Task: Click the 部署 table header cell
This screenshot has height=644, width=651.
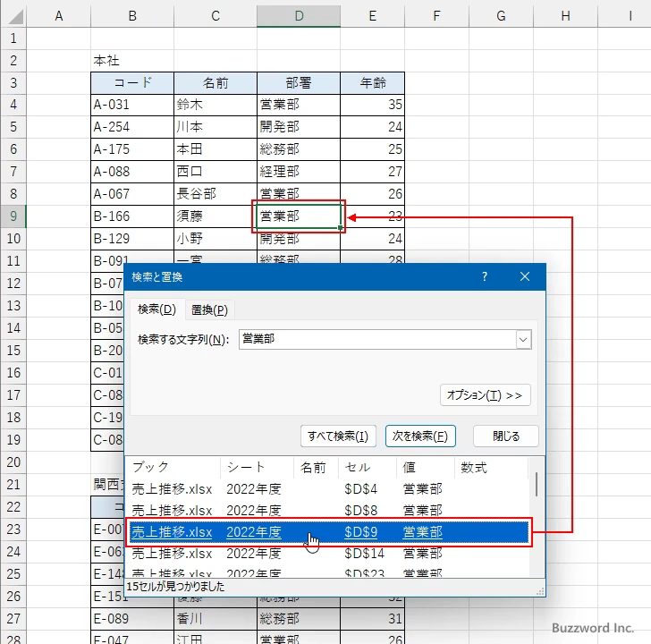Action: pyautogui.click(x=299, y=82)
